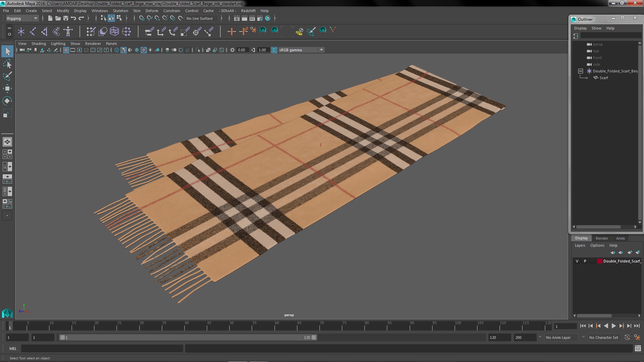Image resolution: width=644 pixels, height=362 pixels.
Task: Switch to the Anim layer tab
Action: click(620, 238)
